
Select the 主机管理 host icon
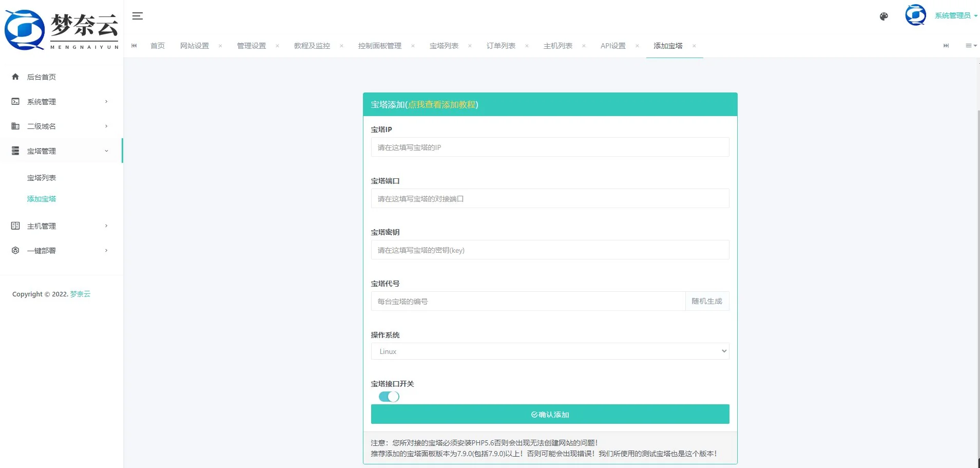(15, 226)
